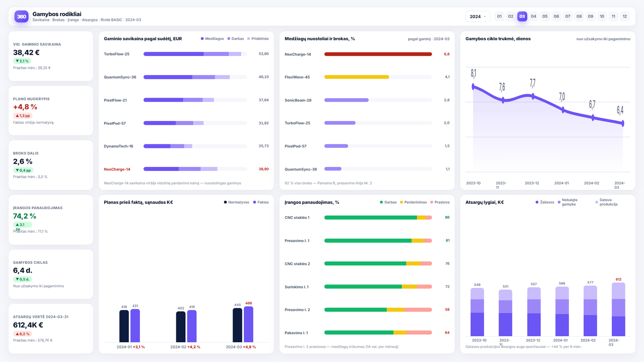The image size is (644, 362).
Task: Select month 02 tab
Action: [511, 16]
